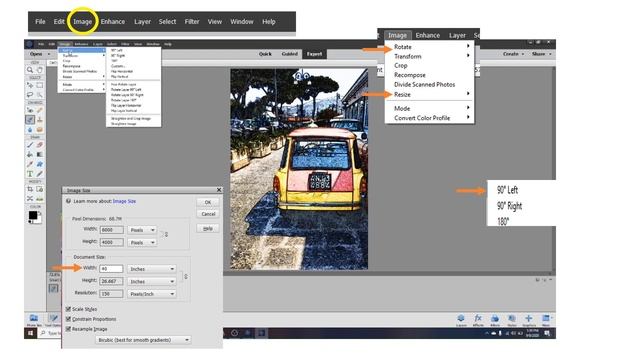Select the Hand tool in toolbox
Viewport: 640px width, 360px height.
(x=40, y=70)
